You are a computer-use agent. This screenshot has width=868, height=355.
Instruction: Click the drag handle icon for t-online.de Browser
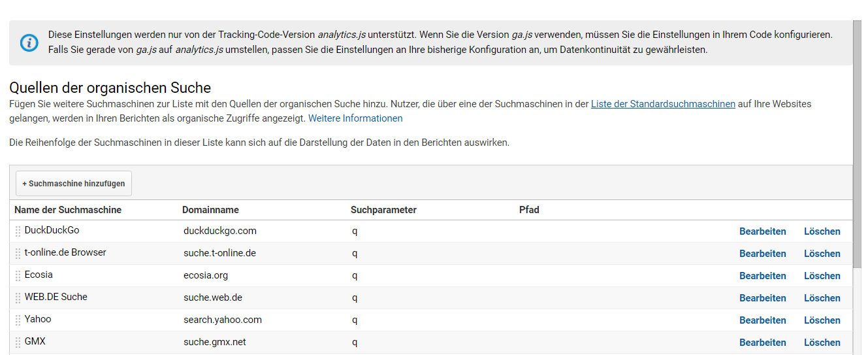(x=18, y=254)
